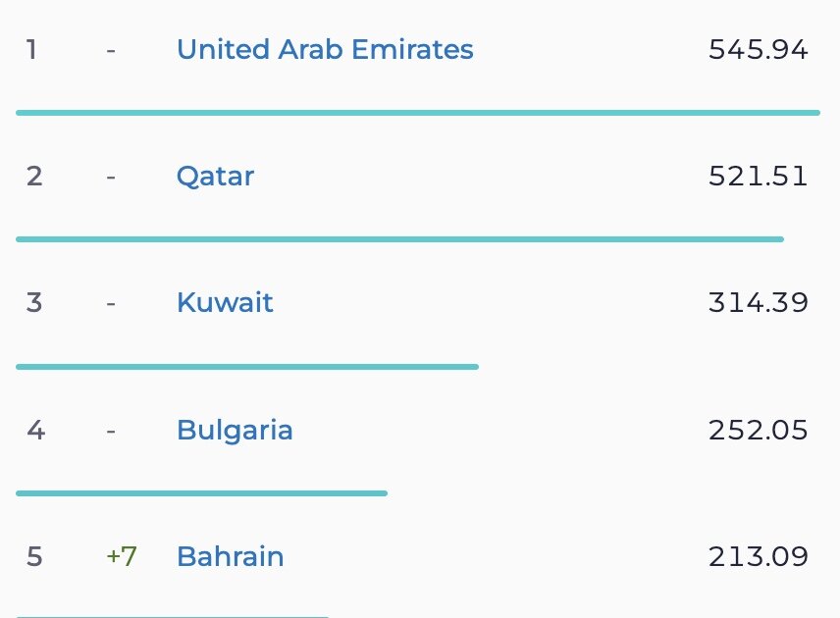
Task: Select the 252.05 figure
Action: [758, 430]
